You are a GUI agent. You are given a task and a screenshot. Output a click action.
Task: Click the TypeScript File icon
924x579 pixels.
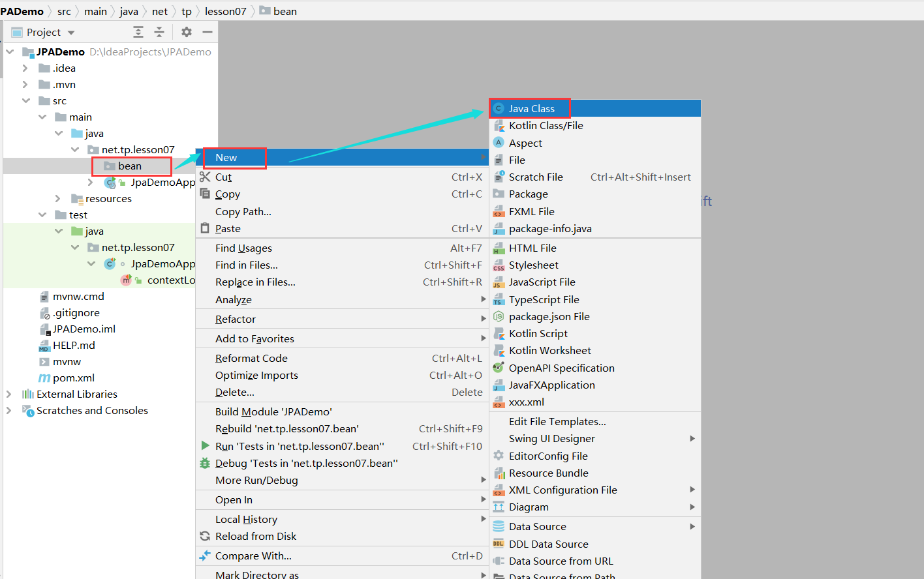point(499,299)
